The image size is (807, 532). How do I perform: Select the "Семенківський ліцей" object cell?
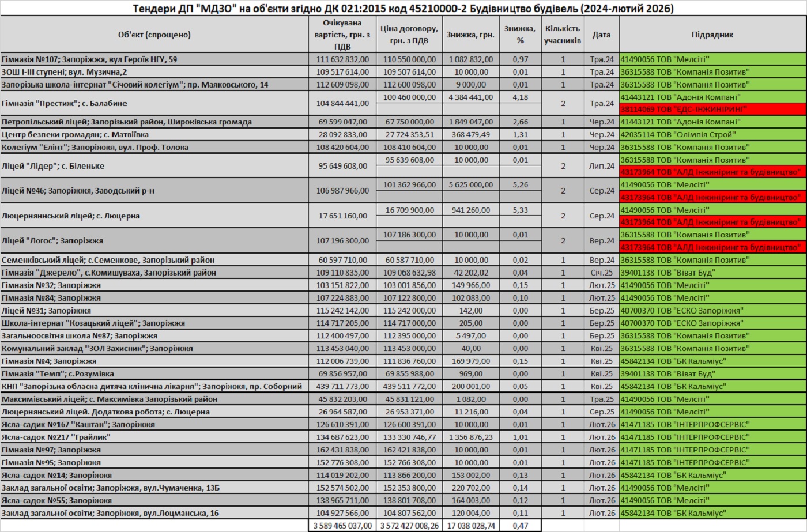tap(154, 260)
